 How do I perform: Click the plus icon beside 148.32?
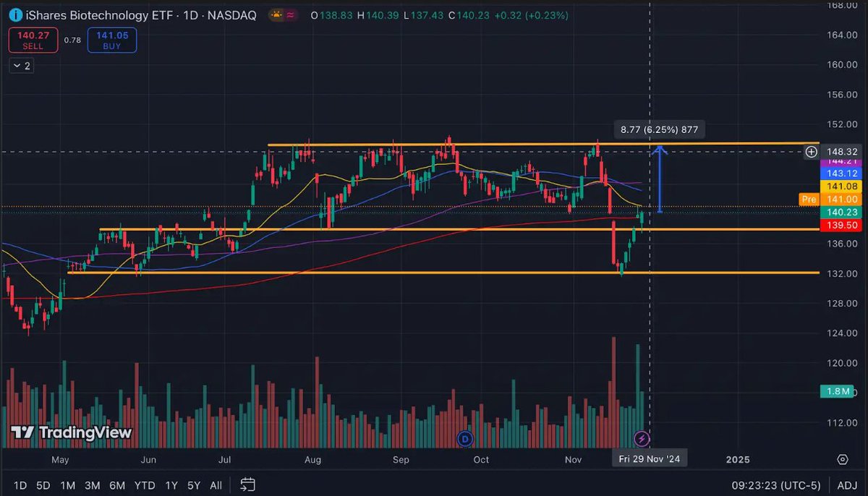click(x=812, y=152)
